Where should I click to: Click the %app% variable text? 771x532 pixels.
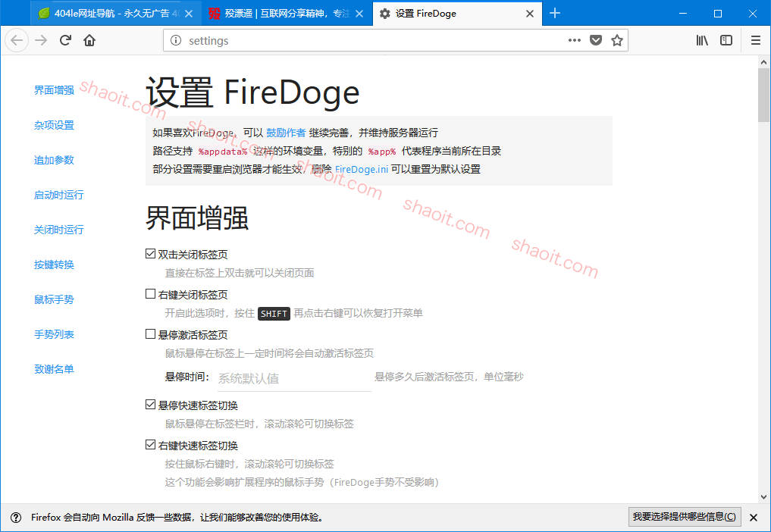tap(382, 152)
